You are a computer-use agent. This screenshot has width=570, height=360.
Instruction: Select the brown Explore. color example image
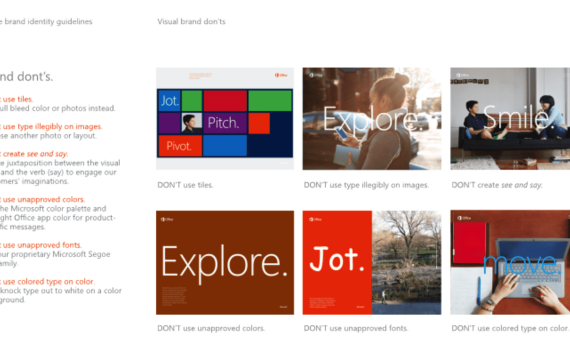click(225, 263)
